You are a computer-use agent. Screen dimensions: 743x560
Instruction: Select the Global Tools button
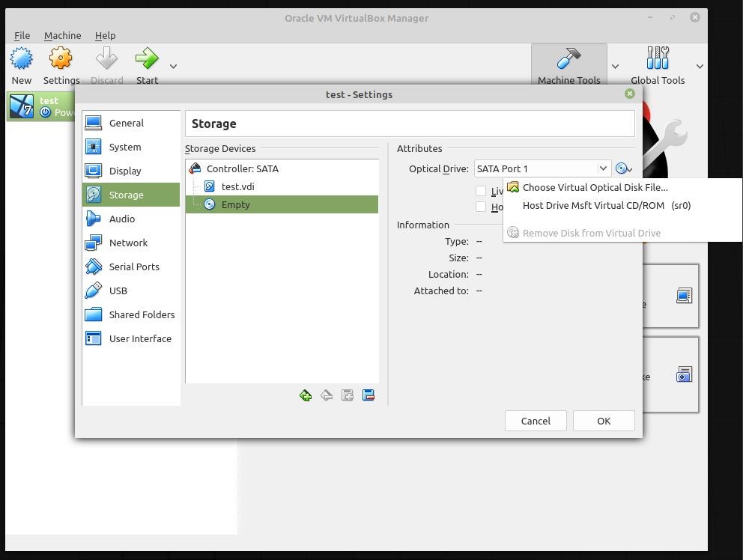pyautogui.click(x=657, y=65)
